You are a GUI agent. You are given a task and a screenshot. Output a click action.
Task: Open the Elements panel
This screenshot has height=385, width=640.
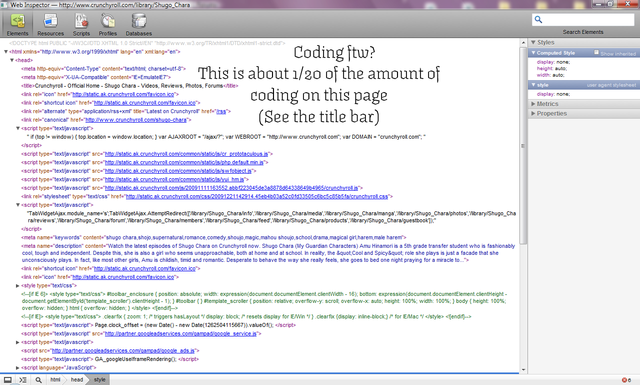coord(18,24)
